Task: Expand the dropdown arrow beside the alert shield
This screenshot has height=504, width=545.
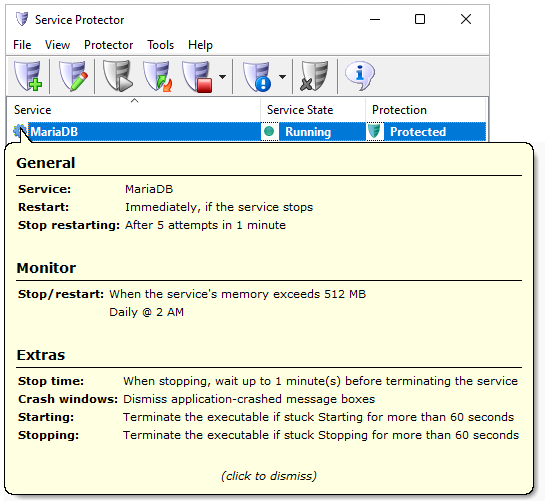Action: point(282,76)
